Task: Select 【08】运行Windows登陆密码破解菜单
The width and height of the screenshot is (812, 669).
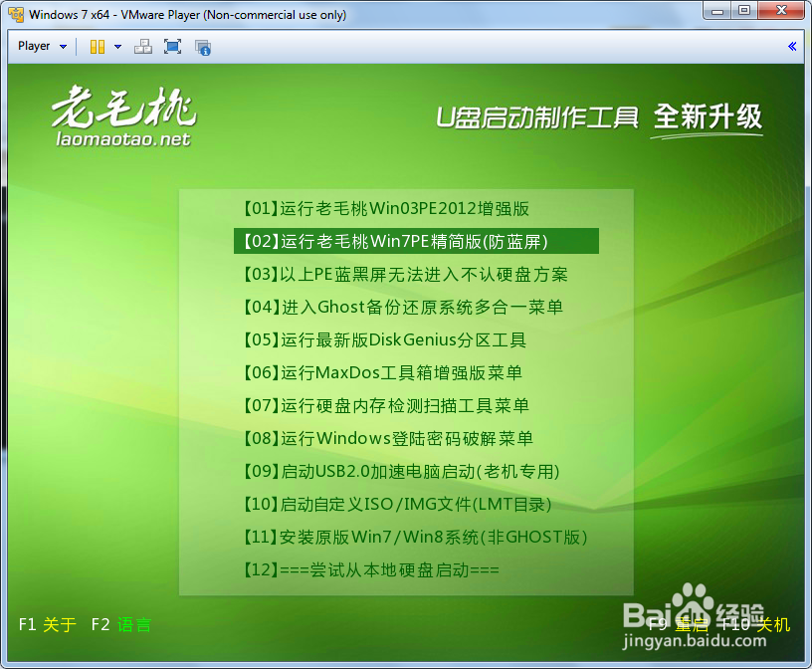Action: 388,438
